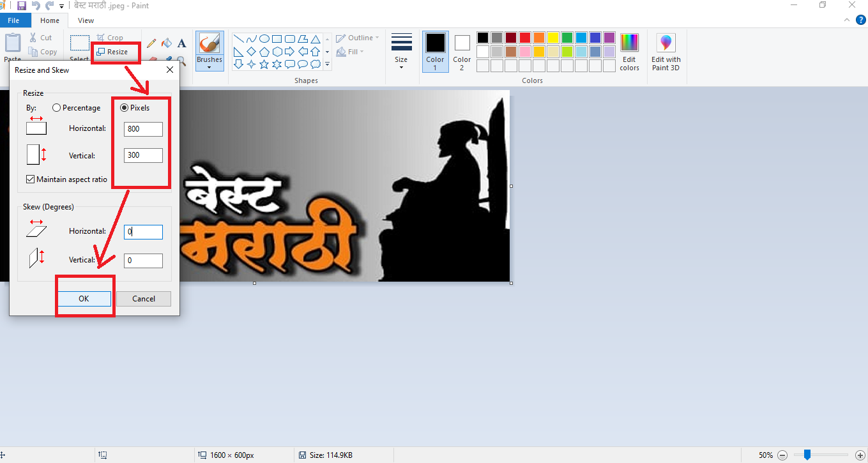Select the Pencil tool
The height and width of the screenshot is (463, 868).
click(151, 43)
